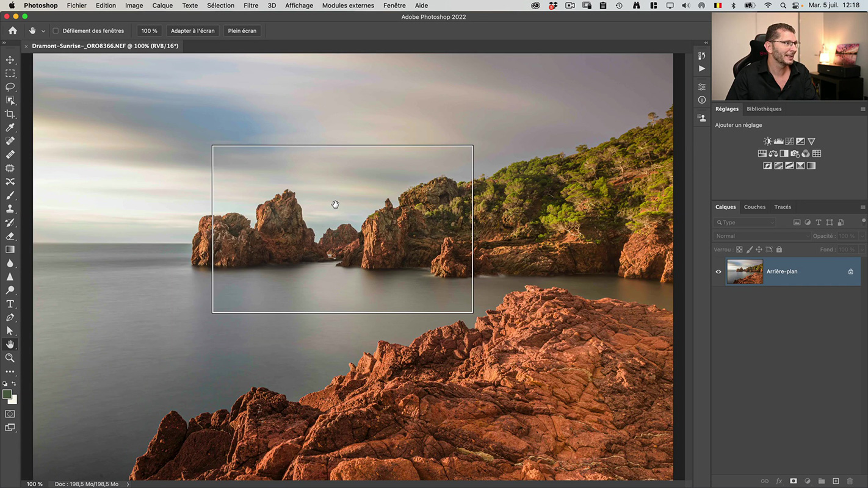Viewport: 868px width, 488px height.
Task: Select the Lasso tool
Action: 10,87
